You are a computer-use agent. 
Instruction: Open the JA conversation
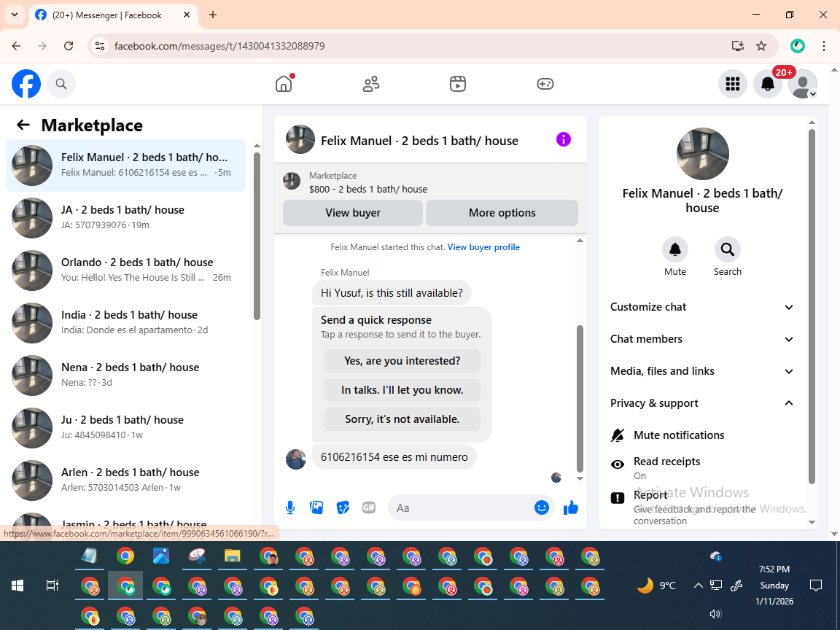tap(126, 217)
